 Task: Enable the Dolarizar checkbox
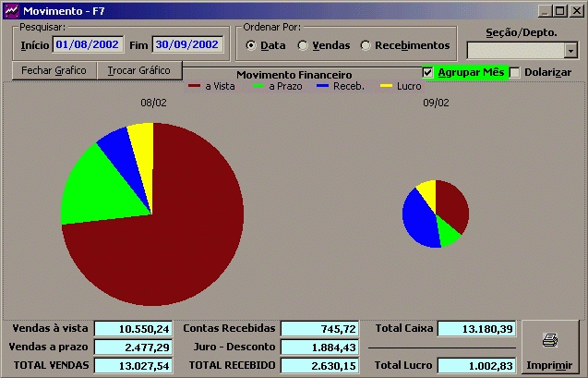tap(516, 72)
